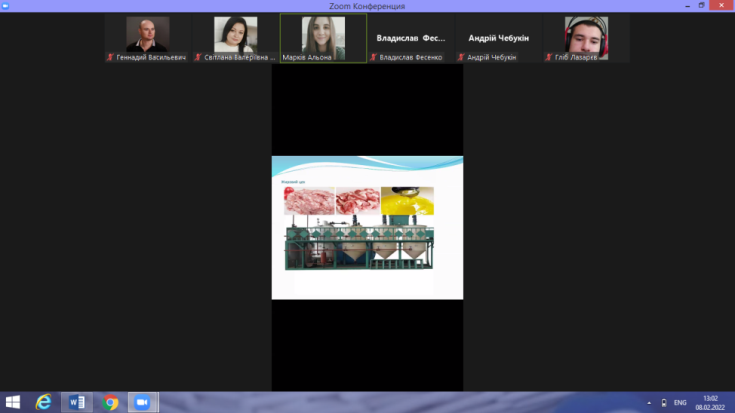
Task: Click the yellow melted fat image on slide
Action: (407, 201)
